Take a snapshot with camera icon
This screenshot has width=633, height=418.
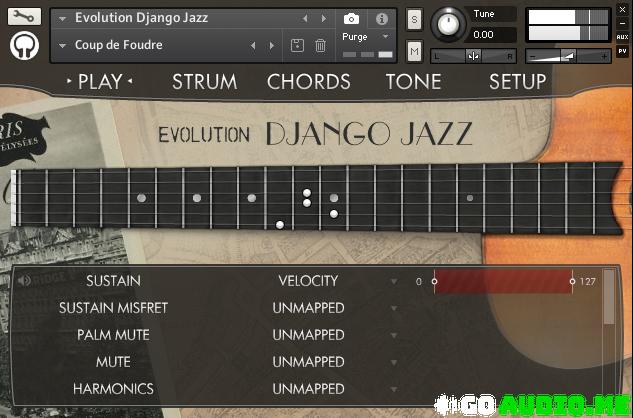(x=351, y=19)
